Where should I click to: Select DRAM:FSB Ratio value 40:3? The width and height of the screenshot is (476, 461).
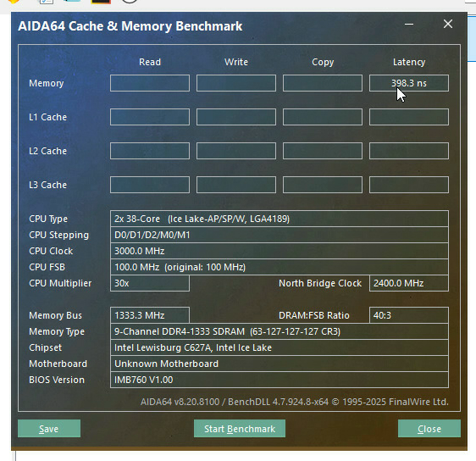(409, 315)
